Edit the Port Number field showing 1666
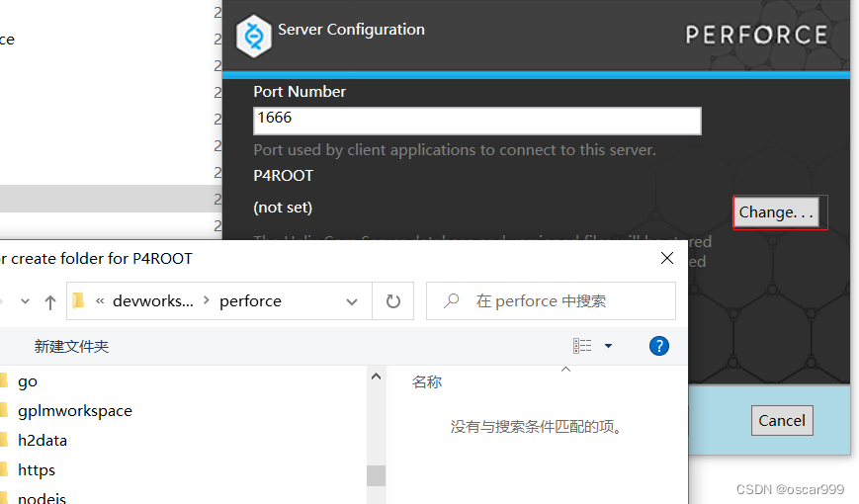This screenshot has height=504, width=859. pos(477,121)
